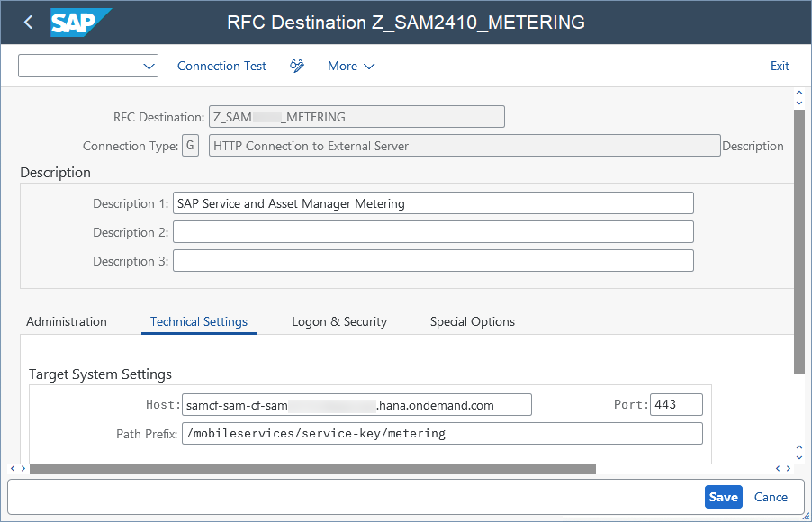Click the Exit link
812x522 pixels.
(x=780, y=66)
